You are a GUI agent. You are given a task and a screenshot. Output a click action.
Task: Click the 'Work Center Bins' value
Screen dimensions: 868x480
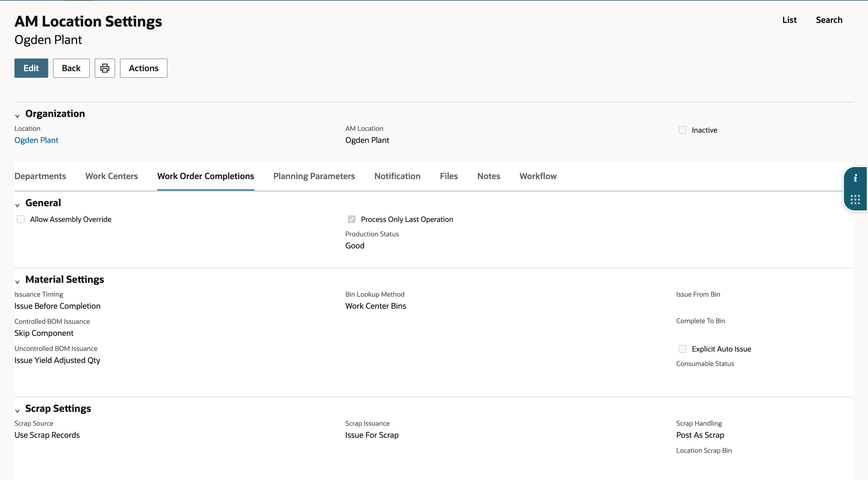coord(376,306)
